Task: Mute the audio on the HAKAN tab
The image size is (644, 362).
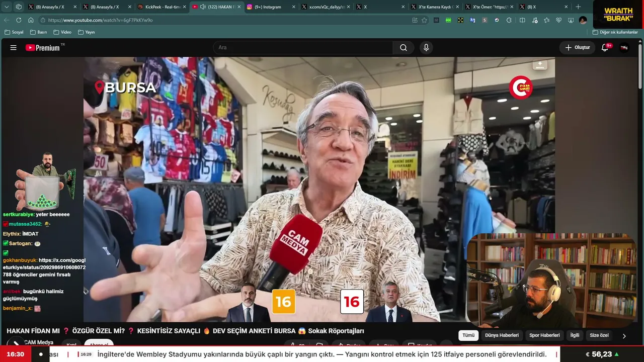Action: click(203, 7)
